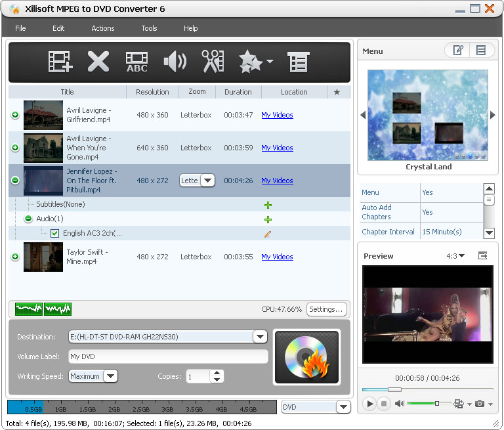504x430 pixels.
Task: Edit menu template with pencil icon
Action: click(x=457, y=50)
